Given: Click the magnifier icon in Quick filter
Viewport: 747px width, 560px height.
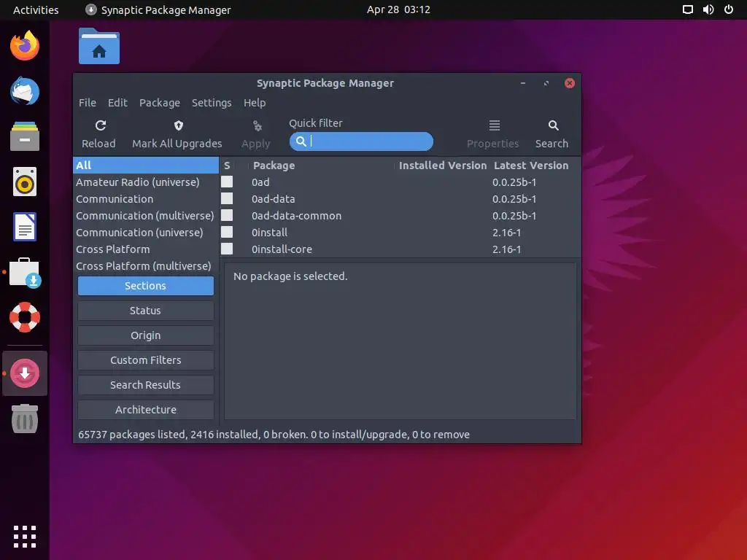Looking at the screenshot, I should point(301,141).
